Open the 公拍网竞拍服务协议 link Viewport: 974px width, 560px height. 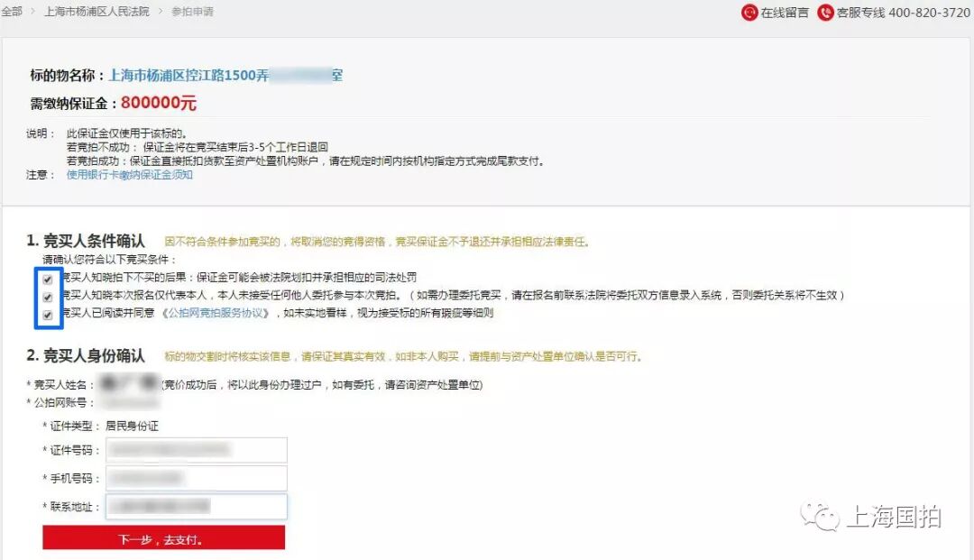coord(216,313)
